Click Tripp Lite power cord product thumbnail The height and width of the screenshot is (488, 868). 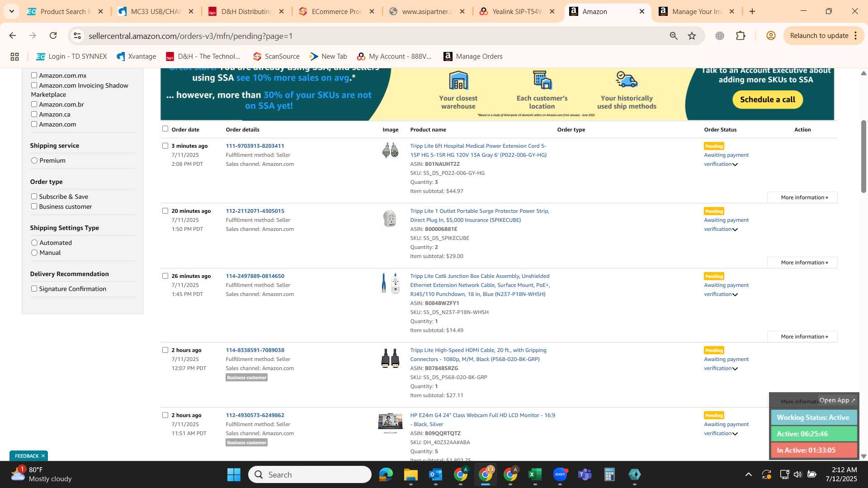[x=390, y=150]
